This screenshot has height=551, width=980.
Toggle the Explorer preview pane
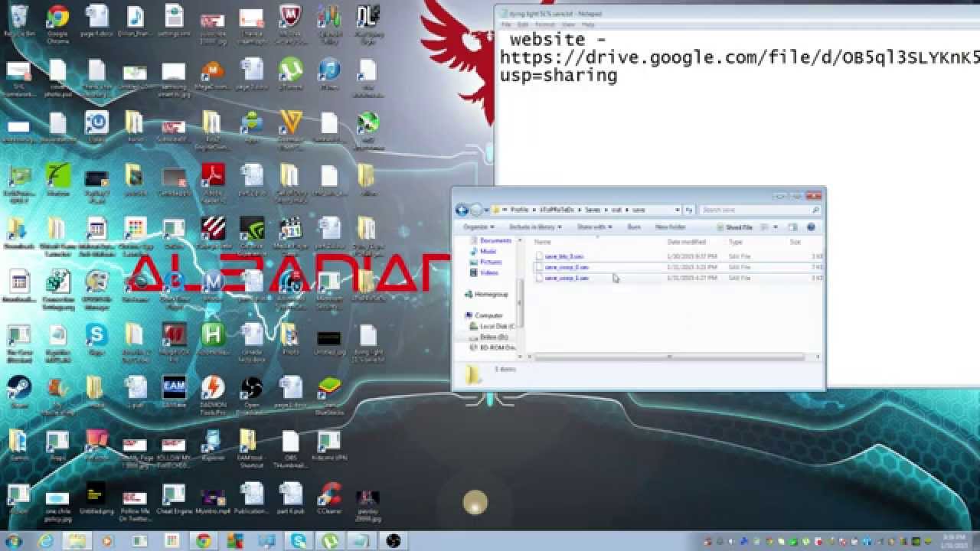[792, 227]
